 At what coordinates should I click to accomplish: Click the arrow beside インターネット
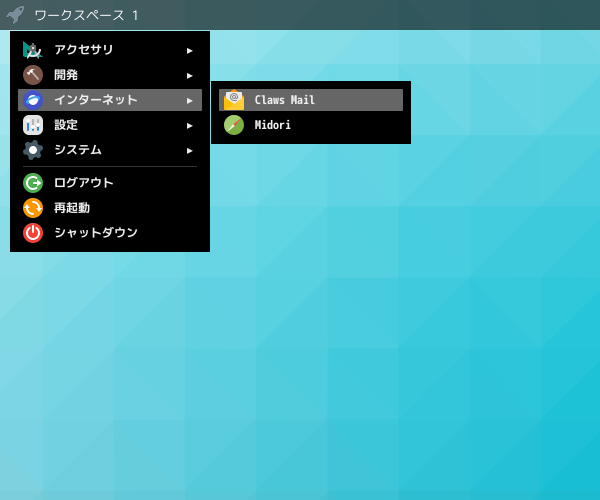click(189, 101)
